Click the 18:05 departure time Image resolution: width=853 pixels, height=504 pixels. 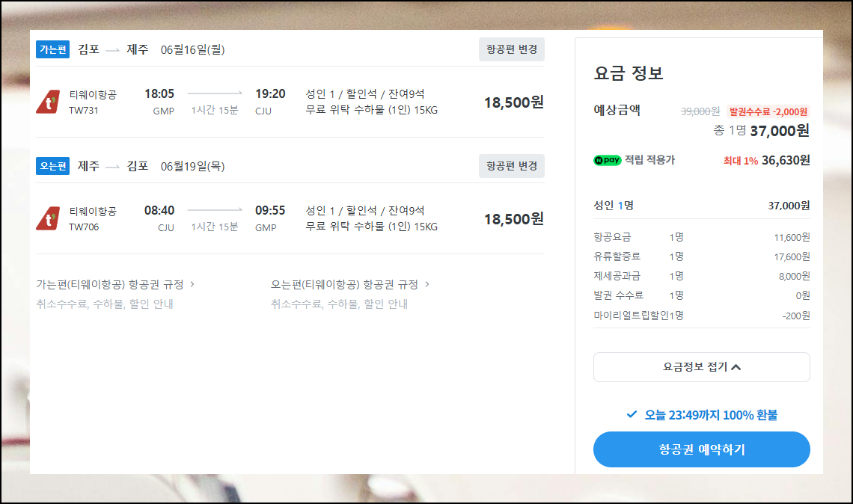pyautogui.click(x=159, y=94)
